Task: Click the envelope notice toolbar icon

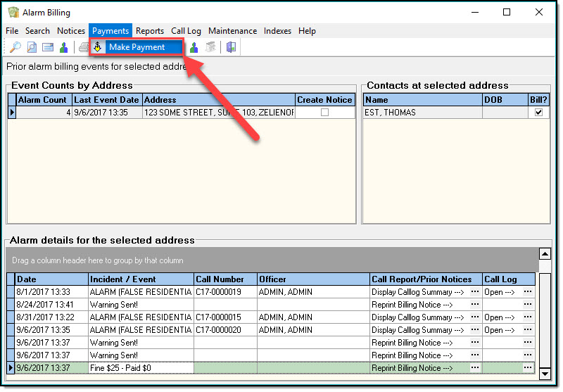Action: coord(48,47)
